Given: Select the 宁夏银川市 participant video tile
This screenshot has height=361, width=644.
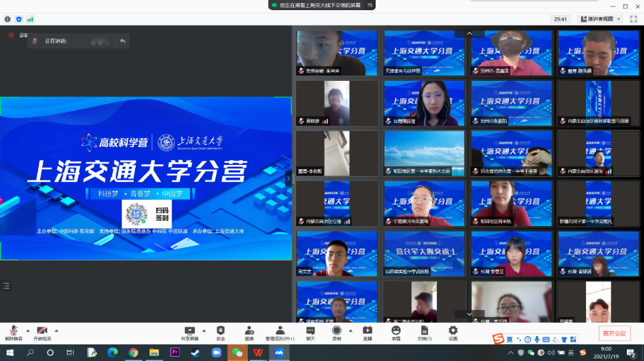Looking at the screenshot, I should pyautogui.click(x=424, y=203).
